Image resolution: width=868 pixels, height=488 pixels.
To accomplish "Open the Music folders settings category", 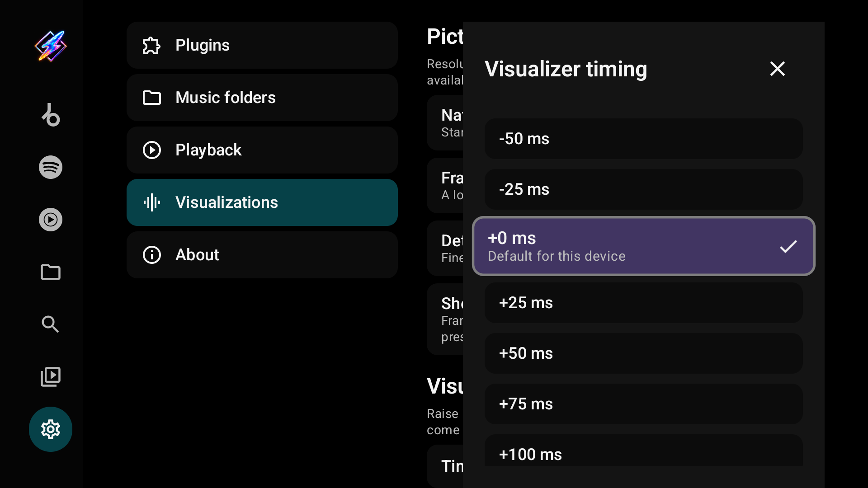I will click(x=262, y=98).
